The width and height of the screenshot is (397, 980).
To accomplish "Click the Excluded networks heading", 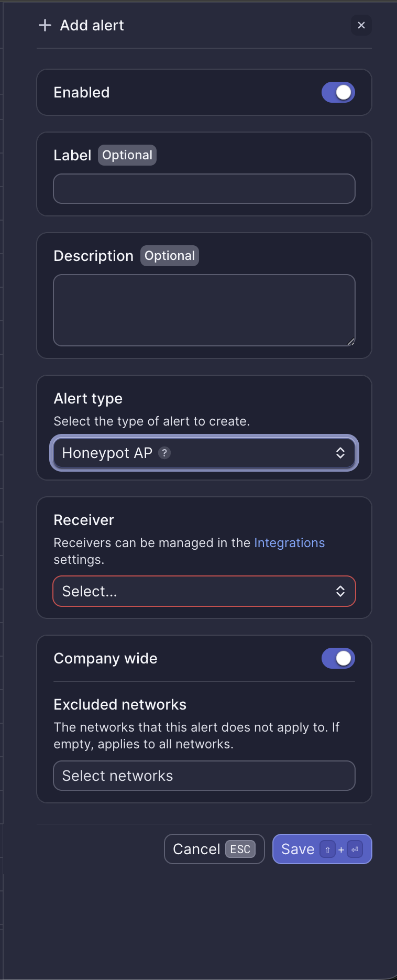I will (120, 704).
